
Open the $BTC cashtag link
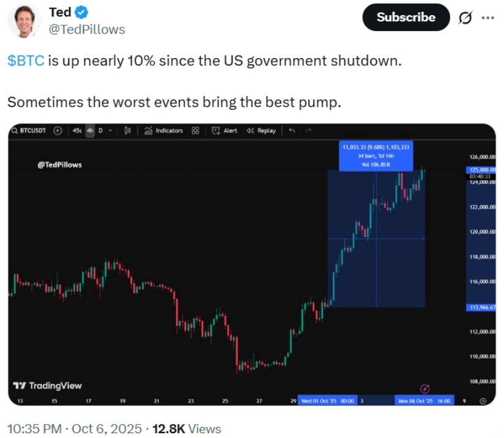pyautogui.click(x=26, y=62)
